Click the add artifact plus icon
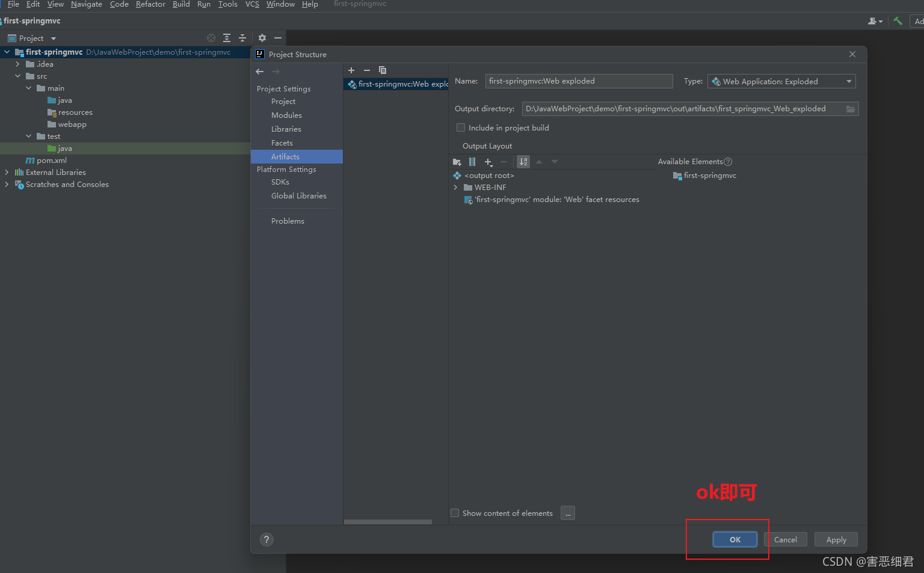 pyautogui.click(x=351, y=70)
